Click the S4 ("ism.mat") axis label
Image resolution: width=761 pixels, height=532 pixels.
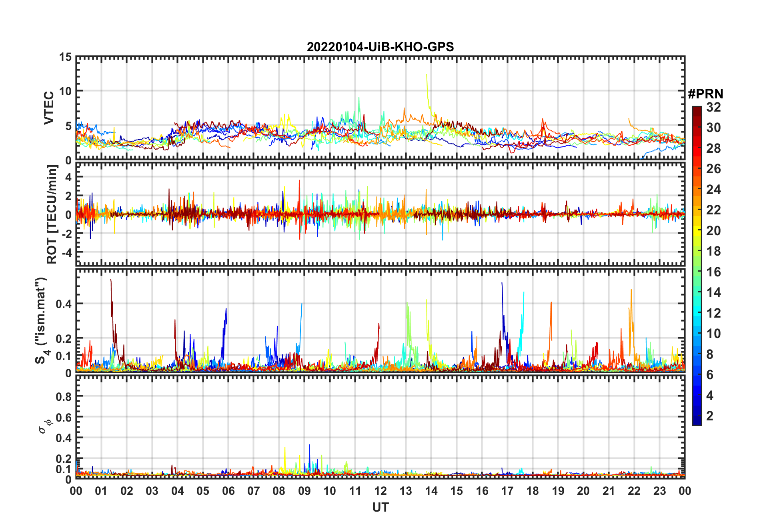[41, 321]
